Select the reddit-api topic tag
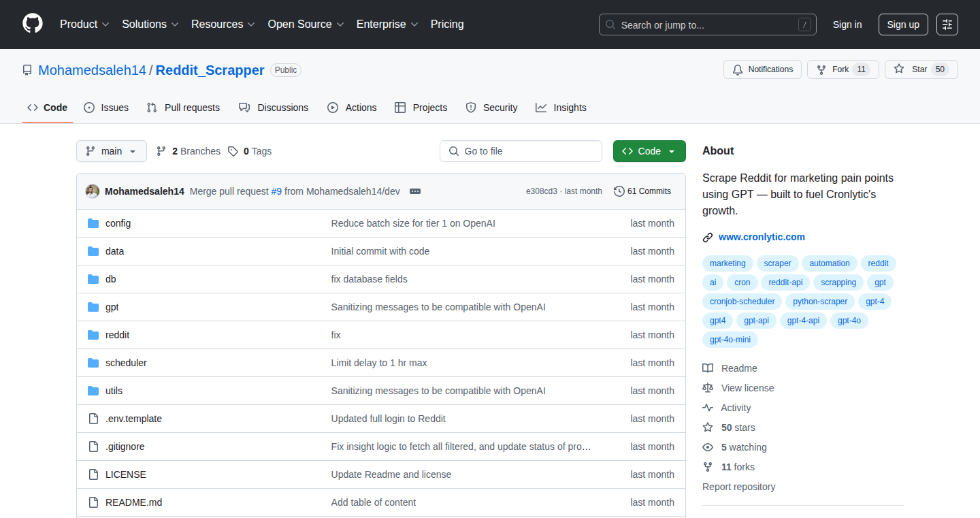The width and height of the screenshot is (980, 518). [786, 282]
